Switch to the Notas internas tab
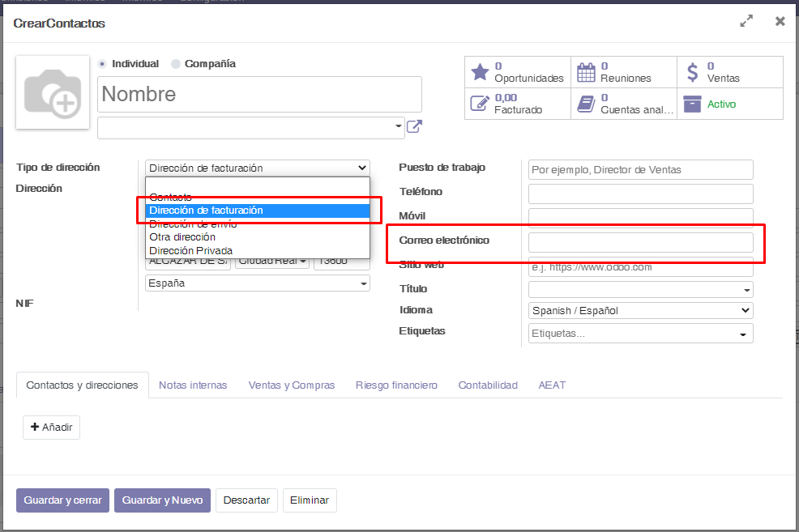Screen dimensions: 799x532 [x=193, y=385]
